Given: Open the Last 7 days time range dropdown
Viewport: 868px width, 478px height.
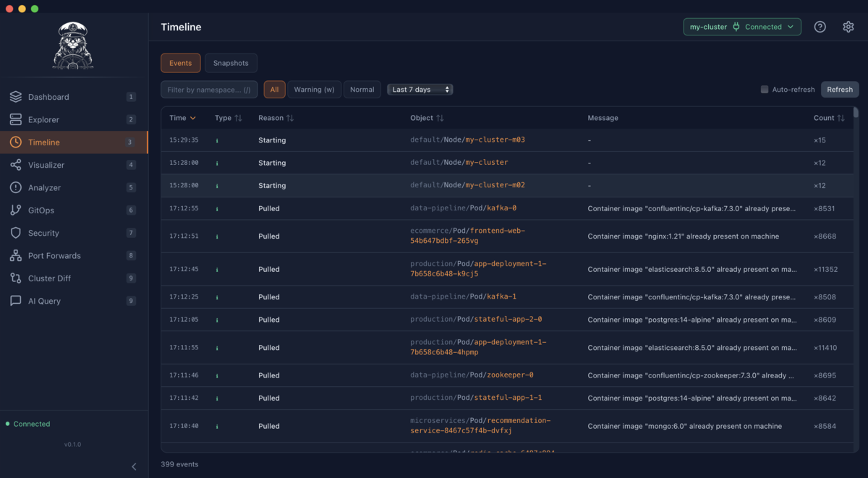Looking at the screenshot, I should 420,89.
